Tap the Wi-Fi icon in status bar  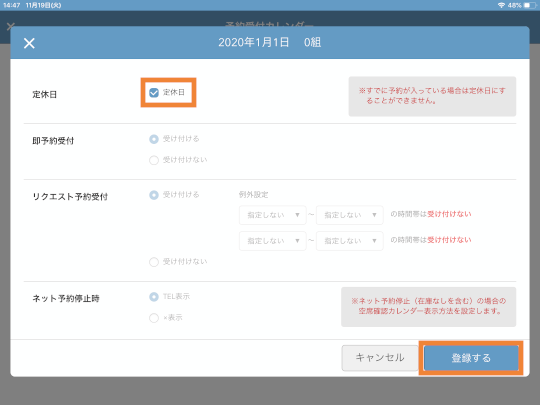[x=501, y=5]
